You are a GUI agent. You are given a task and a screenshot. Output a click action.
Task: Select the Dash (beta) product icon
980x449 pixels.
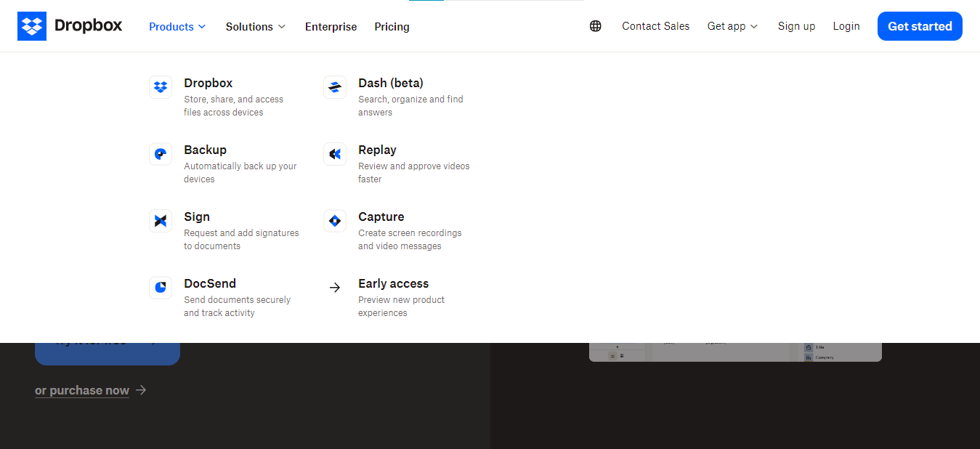pos(335,87)
